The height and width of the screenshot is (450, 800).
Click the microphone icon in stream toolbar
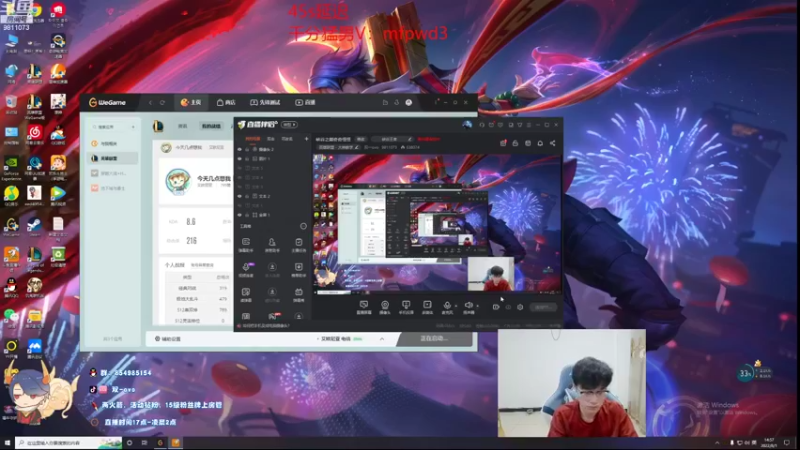(x=447, y=306)
